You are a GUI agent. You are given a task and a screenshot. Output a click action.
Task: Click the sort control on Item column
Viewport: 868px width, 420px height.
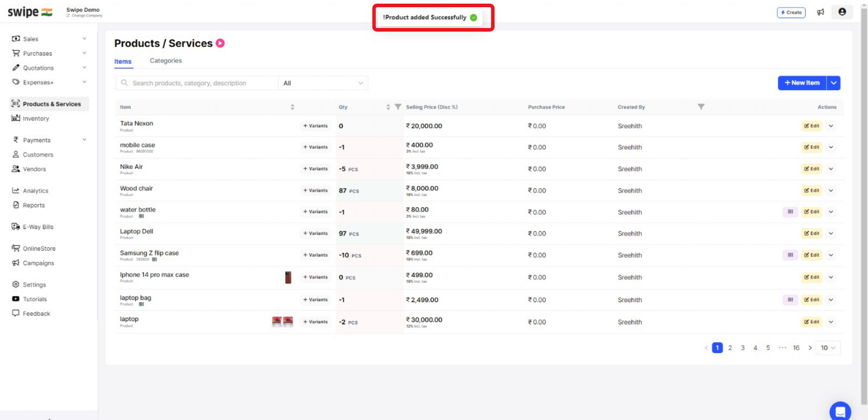point(292,107)
